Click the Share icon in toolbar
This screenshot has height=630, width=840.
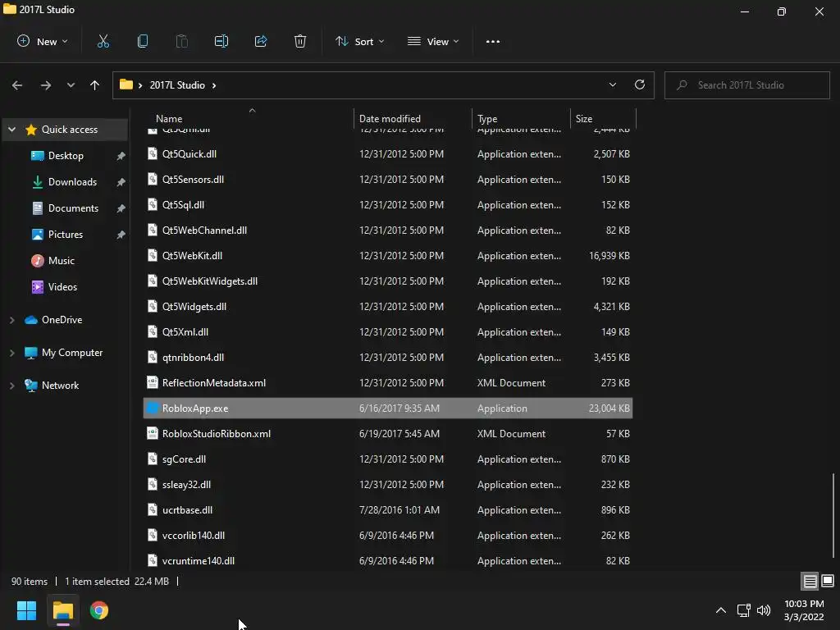tap(261, 41)
